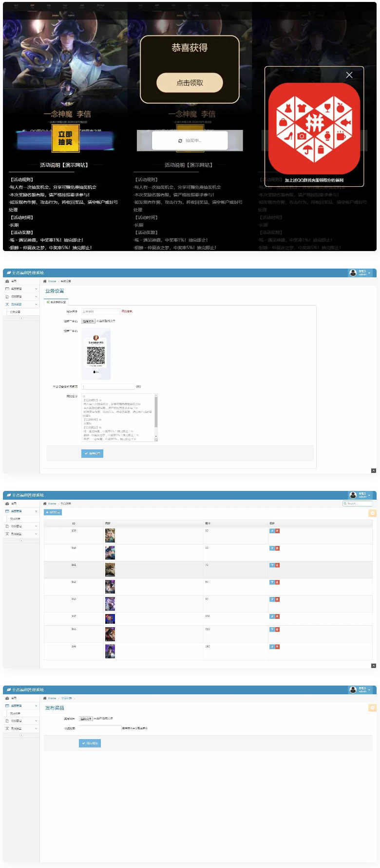The width and height of the screenshot is (380, 868).
Task: Delete the prize with ID 166
Action: tap(277, 647)
